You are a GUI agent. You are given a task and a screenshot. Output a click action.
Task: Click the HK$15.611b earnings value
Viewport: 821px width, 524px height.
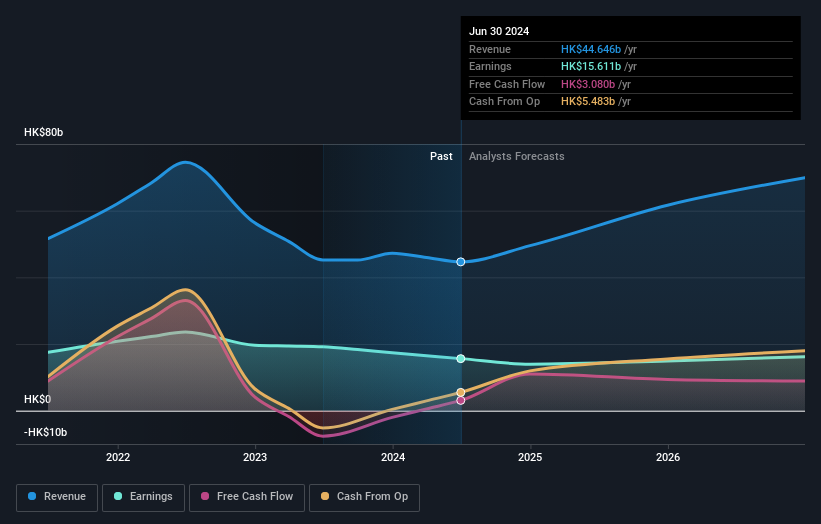(591, 66)
